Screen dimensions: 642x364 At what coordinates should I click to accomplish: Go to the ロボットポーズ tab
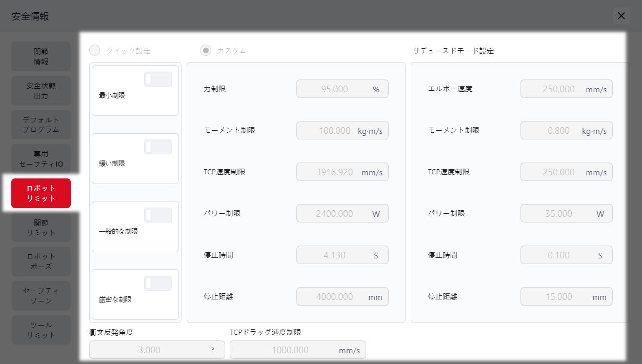pos(41,261)
